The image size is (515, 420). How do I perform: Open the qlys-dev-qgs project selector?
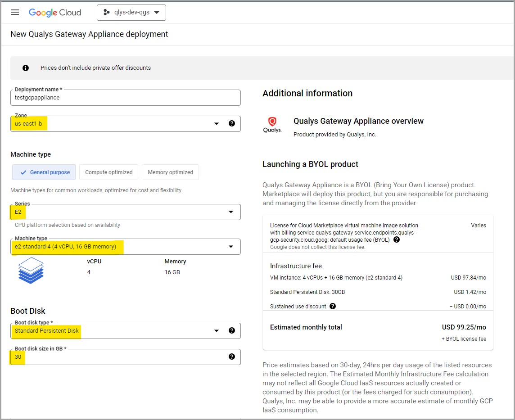(131, 13)
